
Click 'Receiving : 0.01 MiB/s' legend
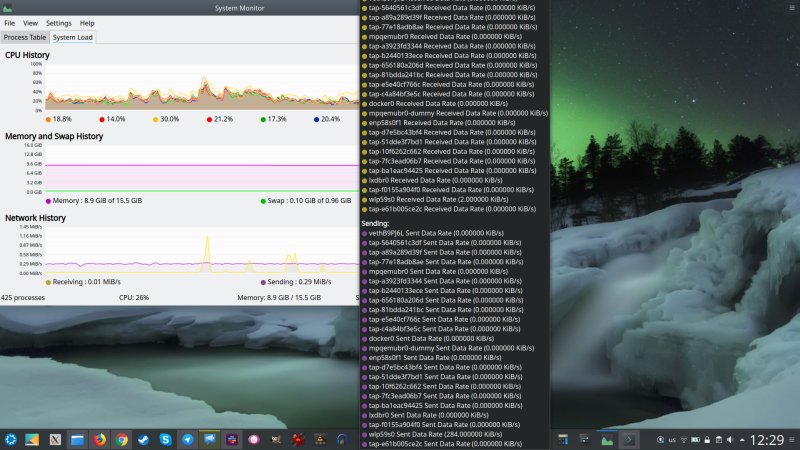click(x=83, y=282)
